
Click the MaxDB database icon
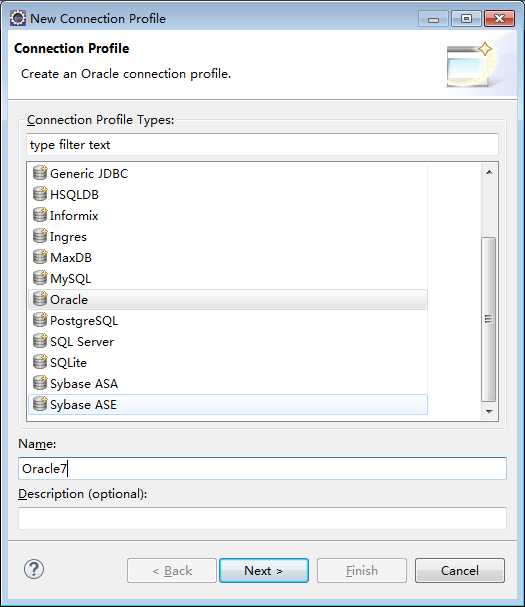pos(40,257)
